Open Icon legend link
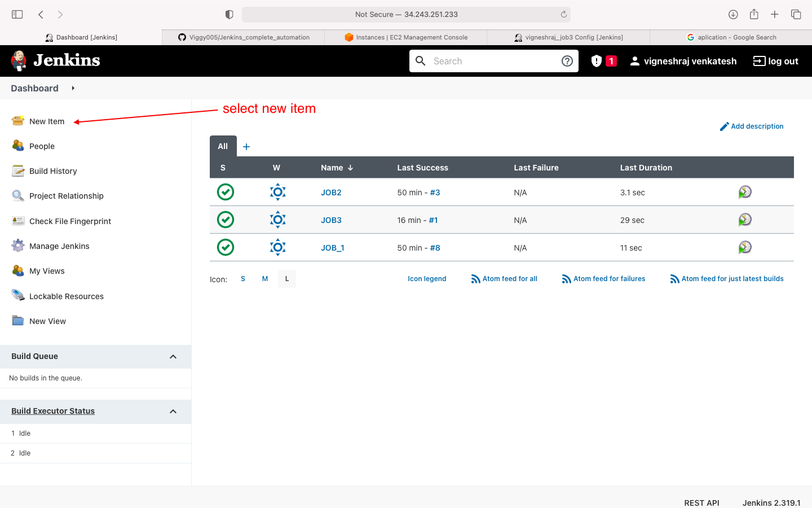The width and height of the screenshot is (812, 508). click(427, 279)
